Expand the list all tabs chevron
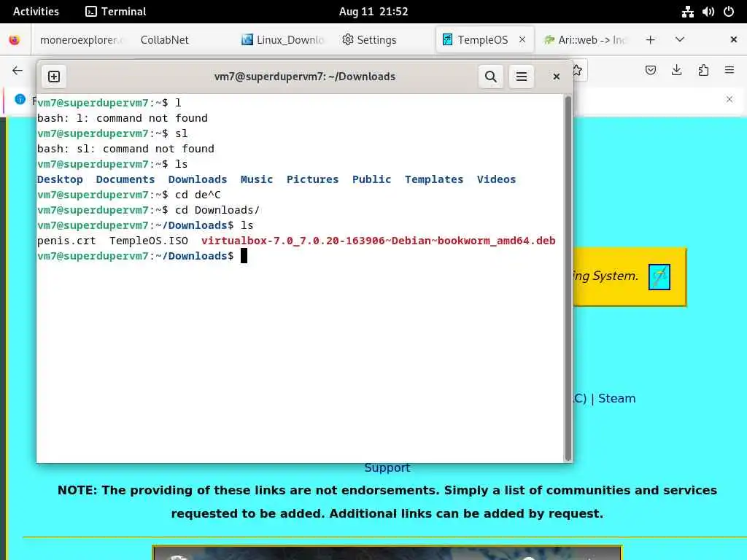Viewport: 747px width, 560px height. coord(680,40)
